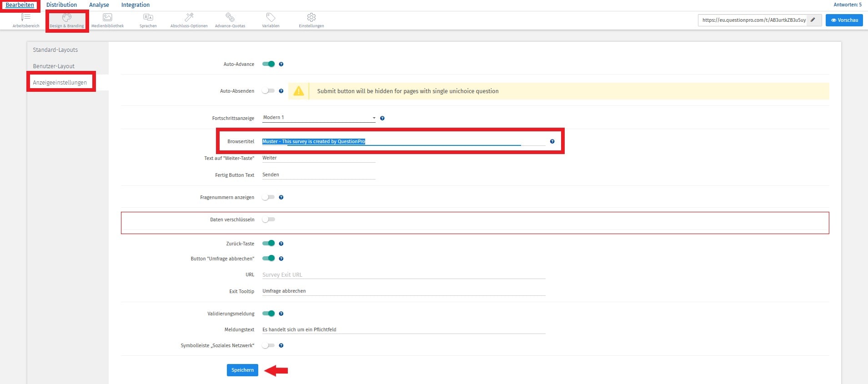This screenshot has width=868, height=384.
Task: Select Benutzer-Layout in the sidebar
Action: (x=54, y=66)
